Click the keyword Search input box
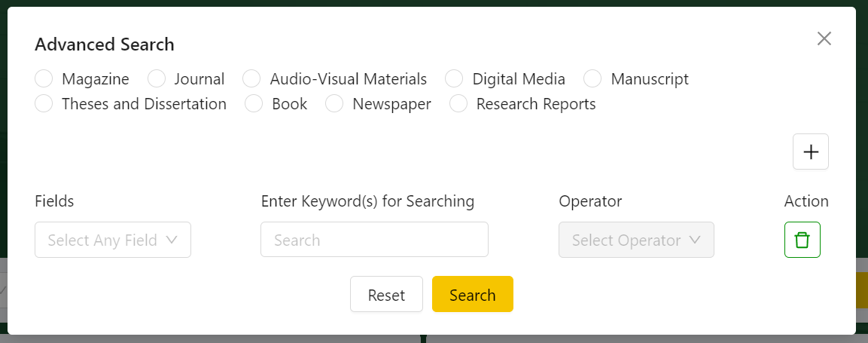This screenshot has width=868, height=343. pyautogui.click(x=374, y=240)
